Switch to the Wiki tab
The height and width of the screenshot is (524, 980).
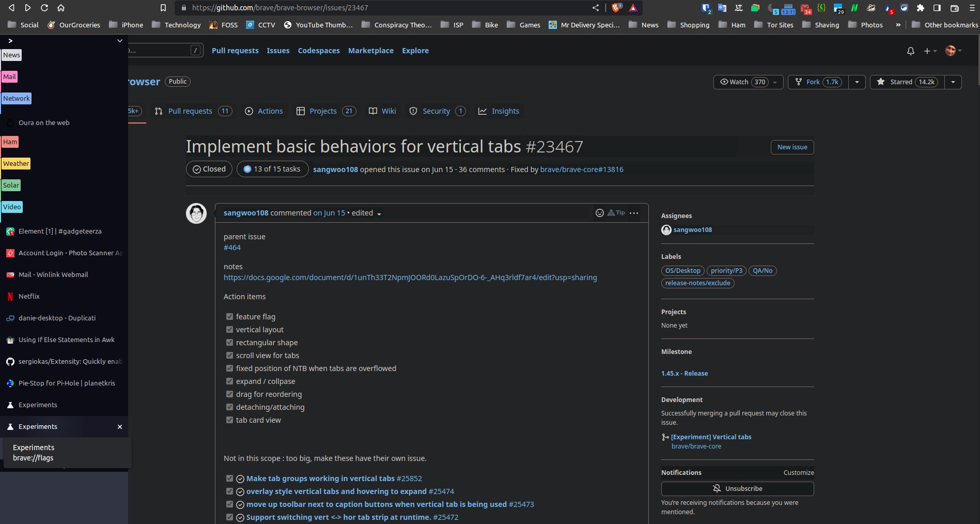[x=382, y=111]
